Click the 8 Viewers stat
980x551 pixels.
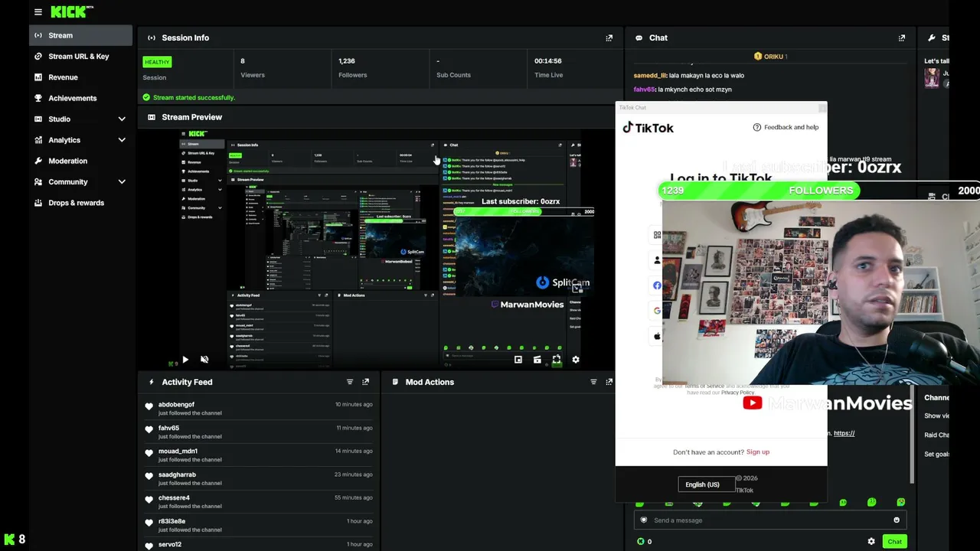253,67
